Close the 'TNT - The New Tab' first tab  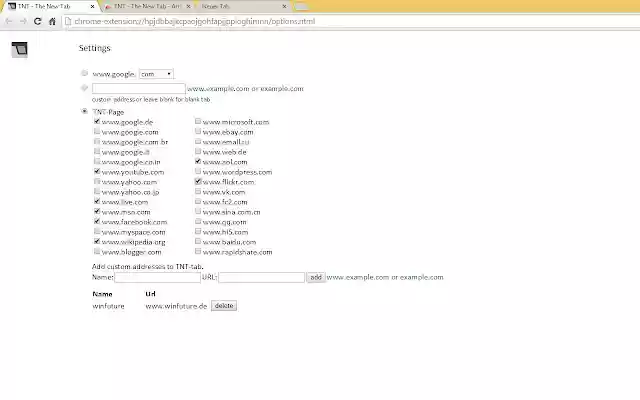[92, 7]
